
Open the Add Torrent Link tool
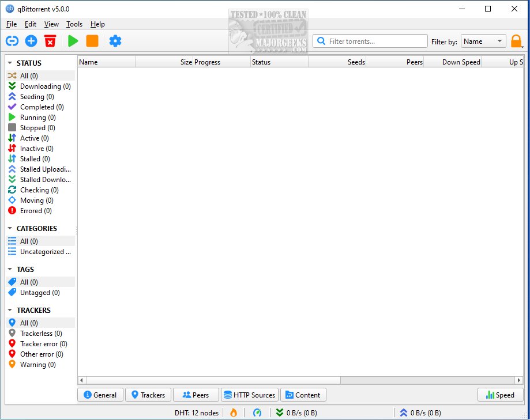coord(12,41)
